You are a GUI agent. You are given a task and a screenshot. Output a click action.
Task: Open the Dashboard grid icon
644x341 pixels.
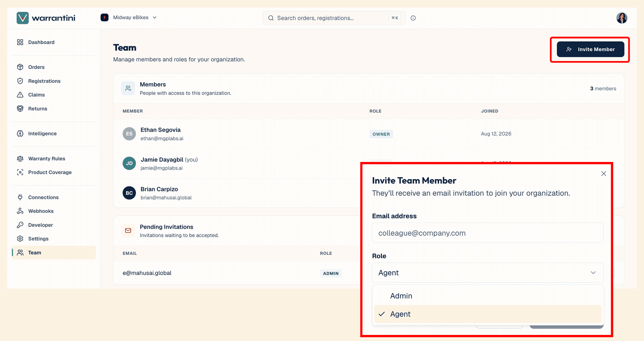pyautogui.click(x=20, y=42)
